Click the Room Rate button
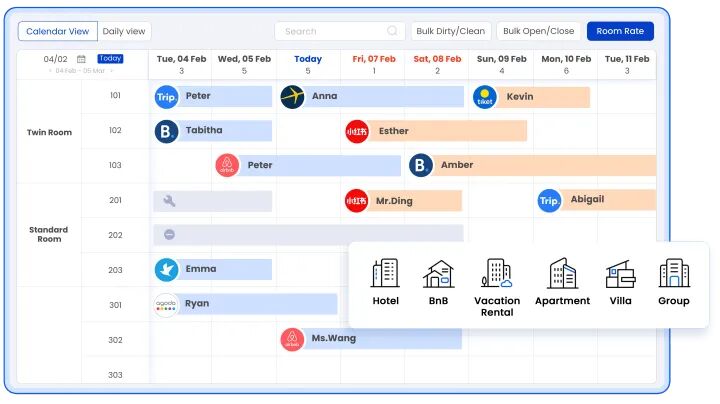The width and height of the screenshot is (720, 404). (620, 32)
